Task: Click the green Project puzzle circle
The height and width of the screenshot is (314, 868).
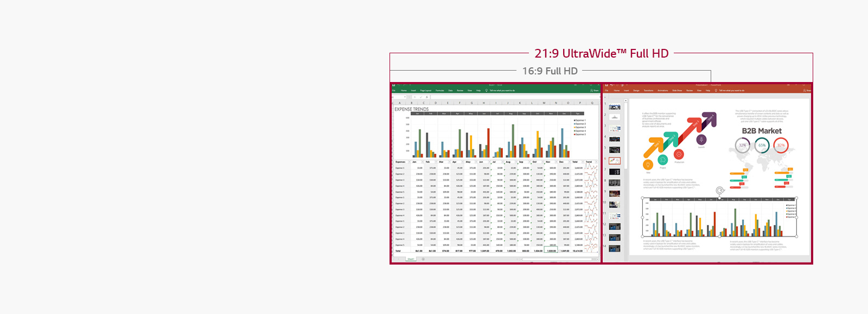Action: 663,160
